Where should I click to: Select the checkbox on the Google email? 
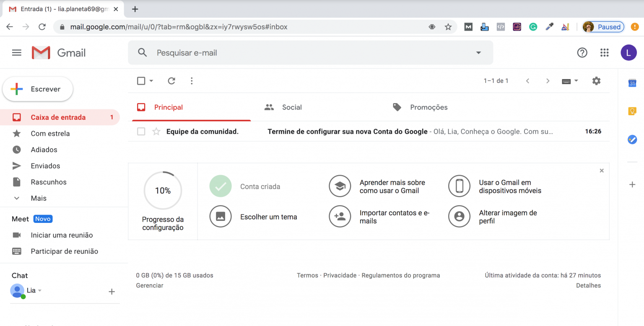coord(141,131)
